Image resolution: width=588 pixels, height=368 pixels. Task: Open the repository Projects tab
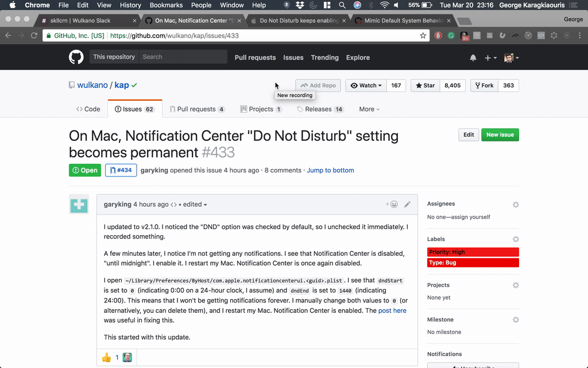(261, 109)
